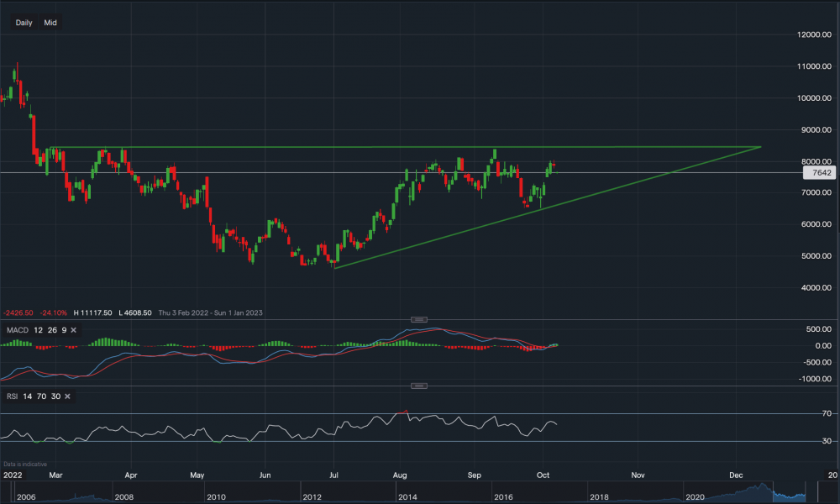Open the Daily timeframe selector

(24, 23)
